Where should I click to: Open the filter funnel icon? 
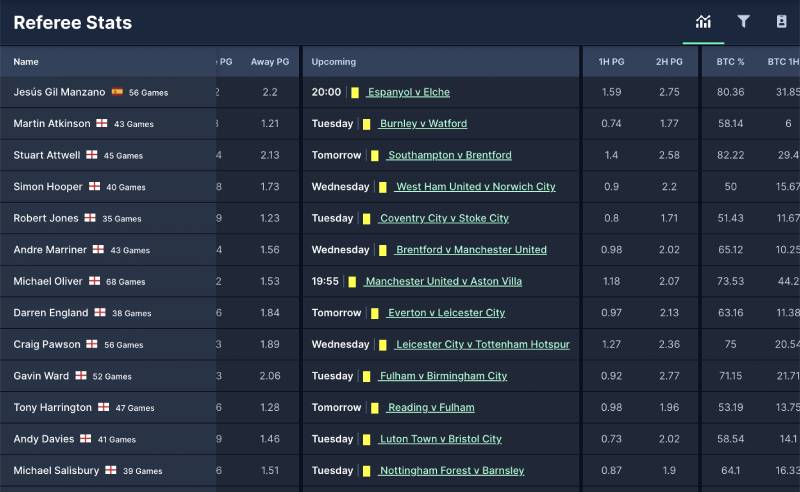click(x=743, y=22)
